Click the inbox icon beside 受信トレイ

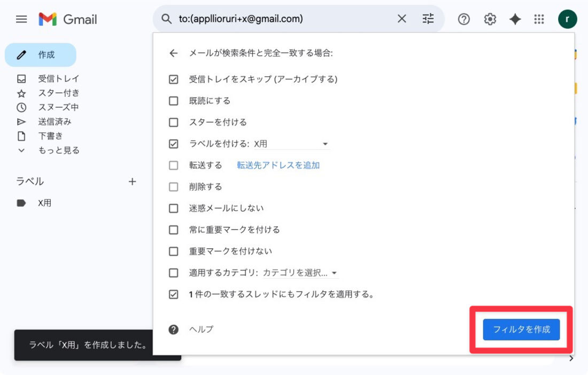coord(21,79)
